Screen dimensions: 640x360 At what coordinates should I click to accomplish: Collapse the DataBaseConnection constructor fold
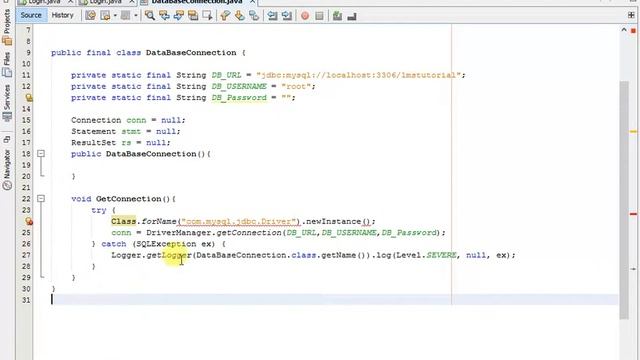[41, 153]
